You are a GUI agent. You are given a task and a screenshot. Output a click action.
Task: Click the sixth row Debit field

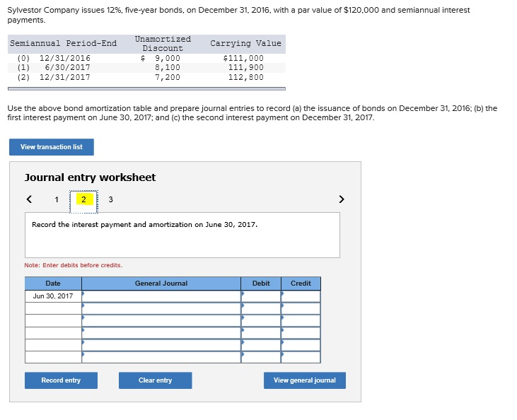(261, 357)
